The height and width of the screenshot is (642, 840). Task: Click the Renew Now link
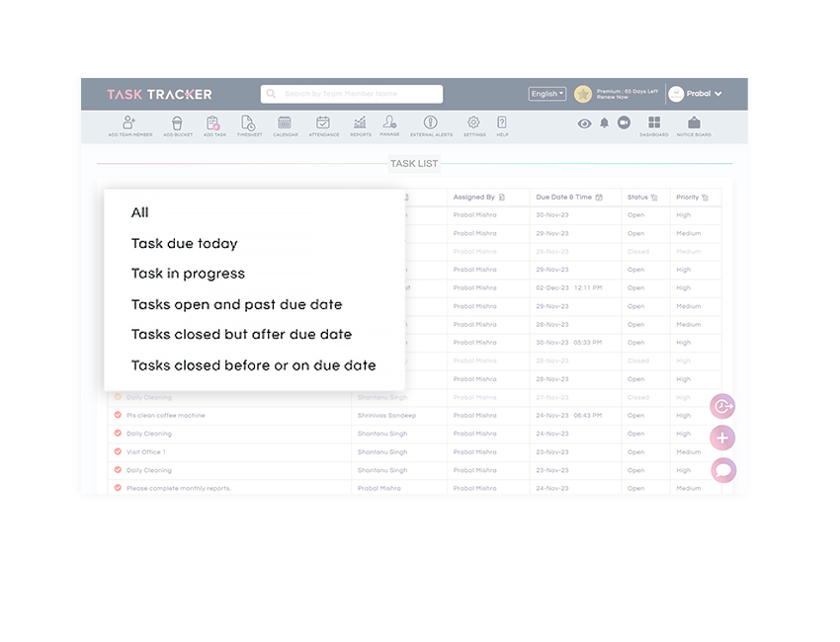click(x=615, y=97)
